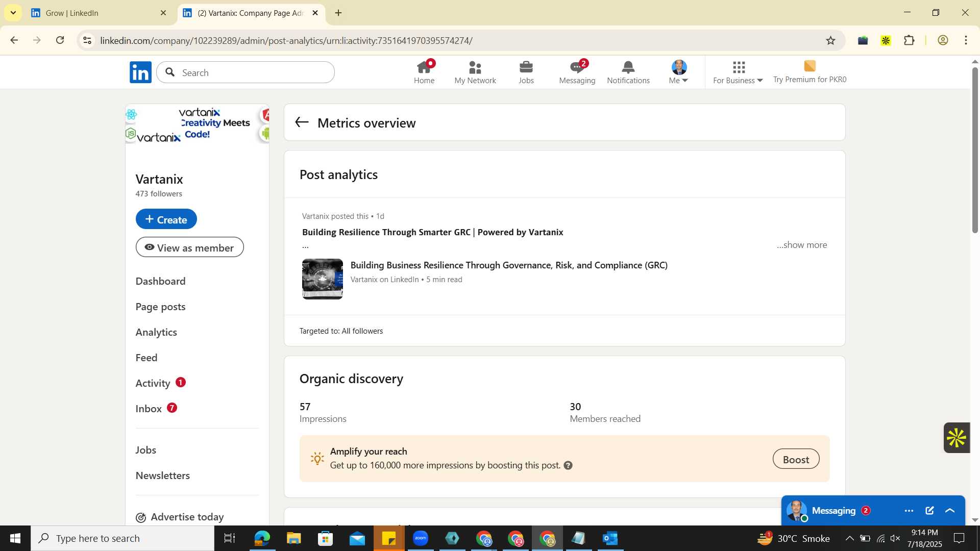Click the muted volume tray icon

coord(895,538)
